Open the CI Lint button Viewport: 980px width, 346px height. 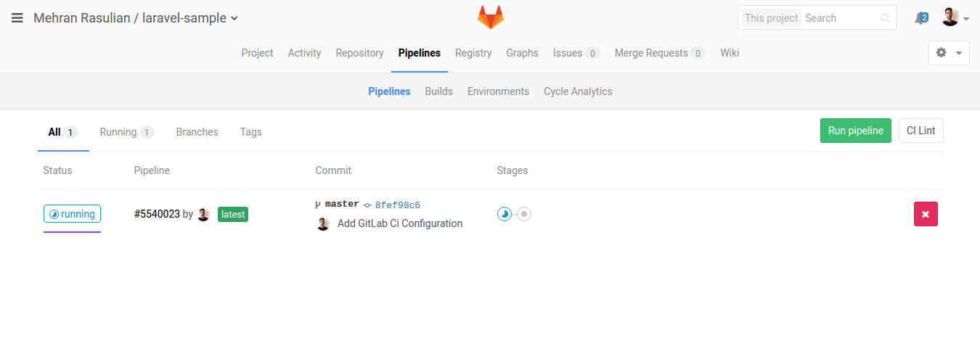[920, 131]
